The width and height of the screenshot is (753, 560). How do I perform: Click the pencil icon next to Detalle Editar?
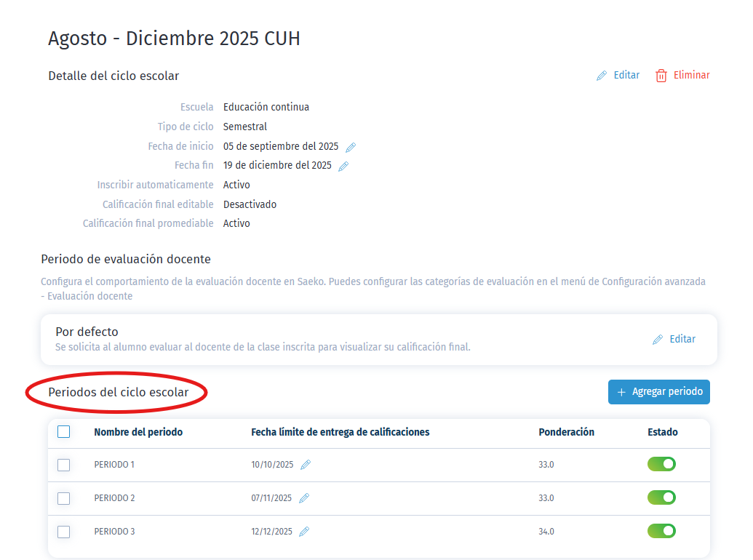pyautogui.click(x=601, y=76)
